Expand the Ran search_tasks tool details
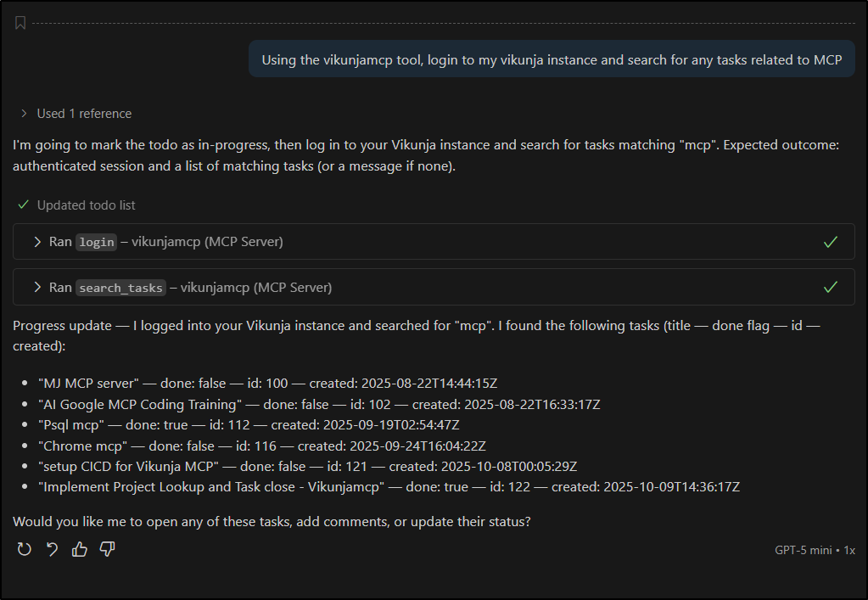This screenshot has height=600, width=868. click(x=37, y=288)
